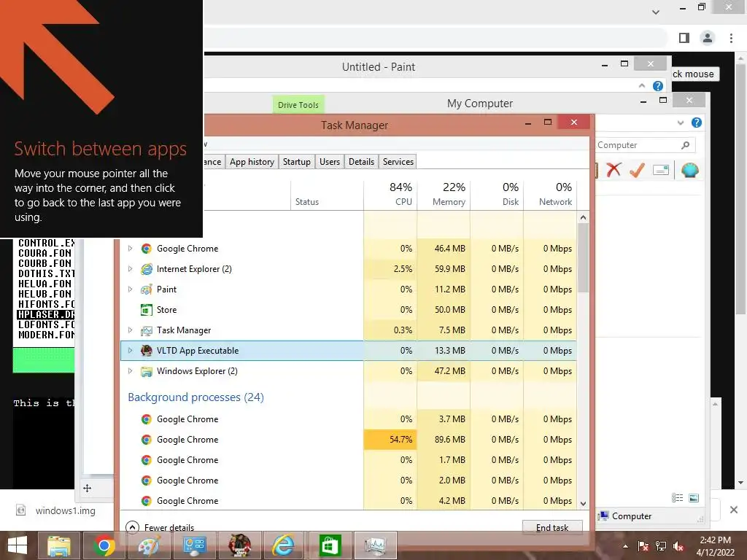Open My Computer help icon

click(x=697, y=122)
